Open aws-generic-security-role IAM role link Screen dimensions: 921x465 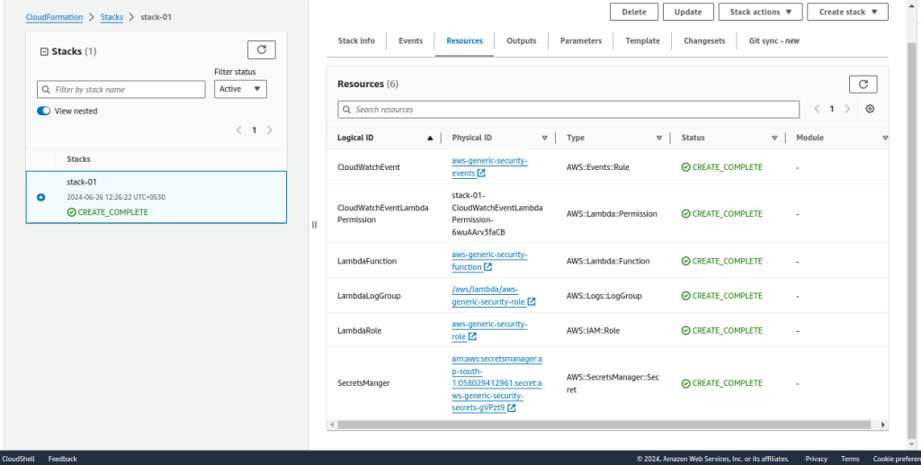pyautogui.click(x=489, y=331)
